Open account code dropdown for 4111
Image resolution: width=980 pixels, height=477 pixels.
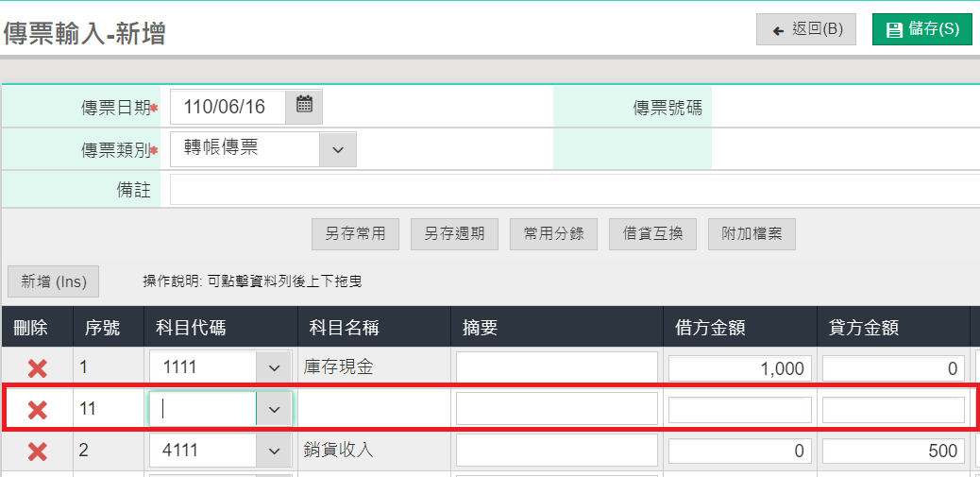point(274,451)
